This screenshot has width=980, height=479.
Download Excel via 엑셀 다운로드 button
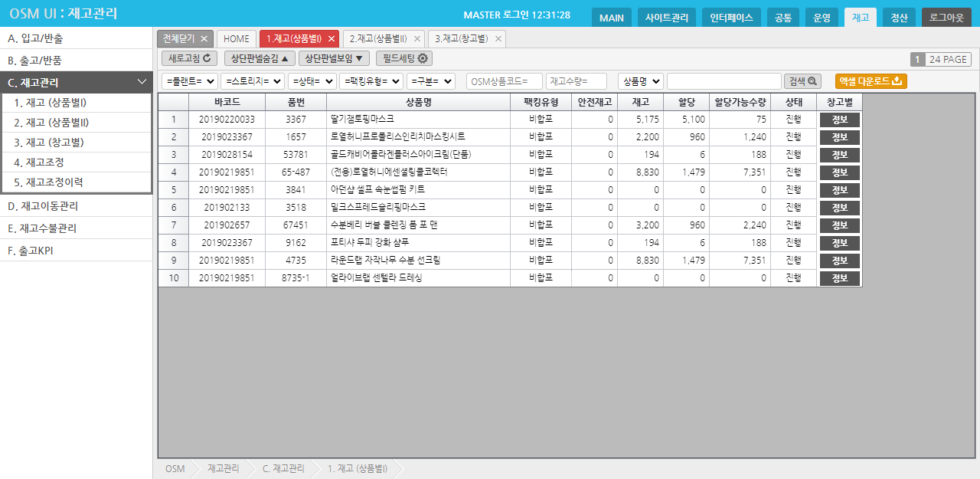[871, 81]
